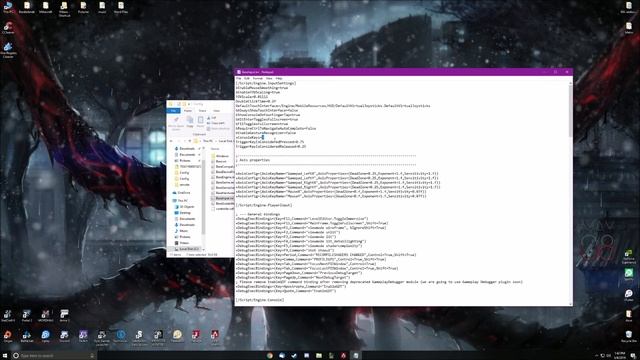Select the Battle.net desktop shortcut

point(27,336)
